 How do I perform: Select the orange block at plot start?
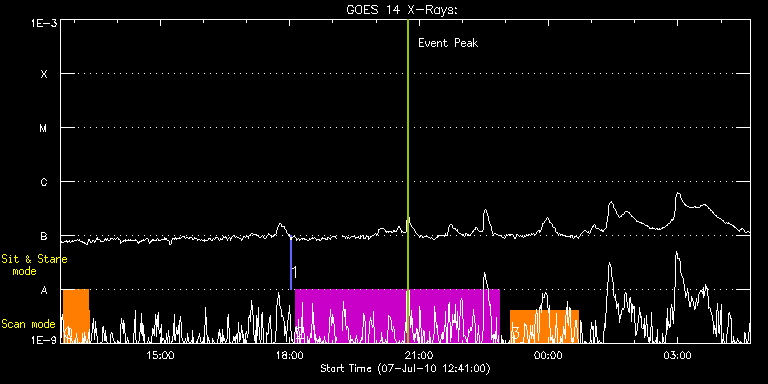(x=76, y=316)
